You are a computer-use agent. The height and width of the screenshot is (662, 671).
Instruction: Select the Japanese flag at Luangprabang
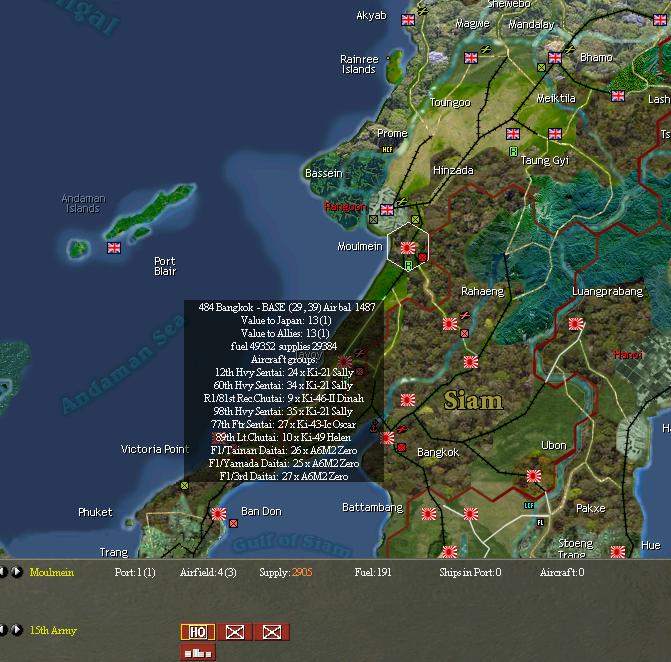[x=576, y=324]
